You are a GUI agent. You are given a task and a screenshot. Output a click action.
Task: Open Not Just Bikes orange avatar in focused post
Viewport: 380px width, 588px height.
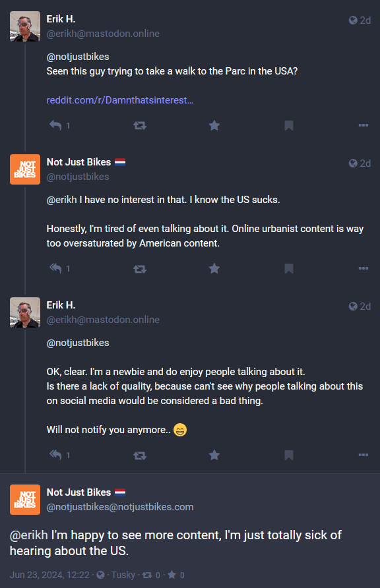click(x=25, y=500)
